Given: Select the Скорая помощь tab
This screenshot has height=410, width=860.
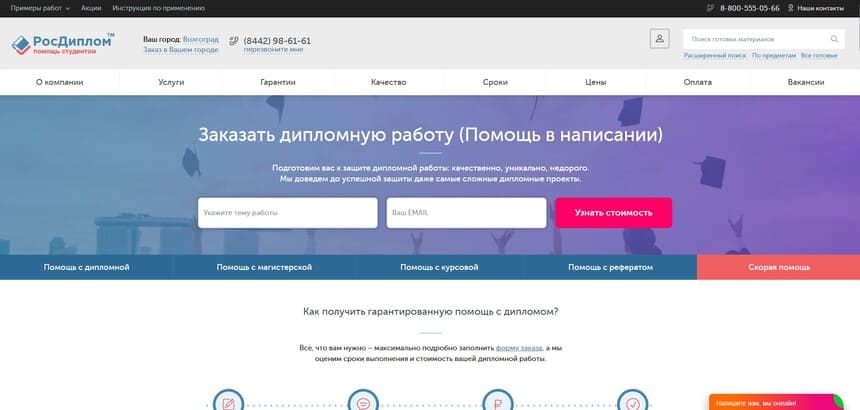Looking at the screenshot, I should point(779,267).
